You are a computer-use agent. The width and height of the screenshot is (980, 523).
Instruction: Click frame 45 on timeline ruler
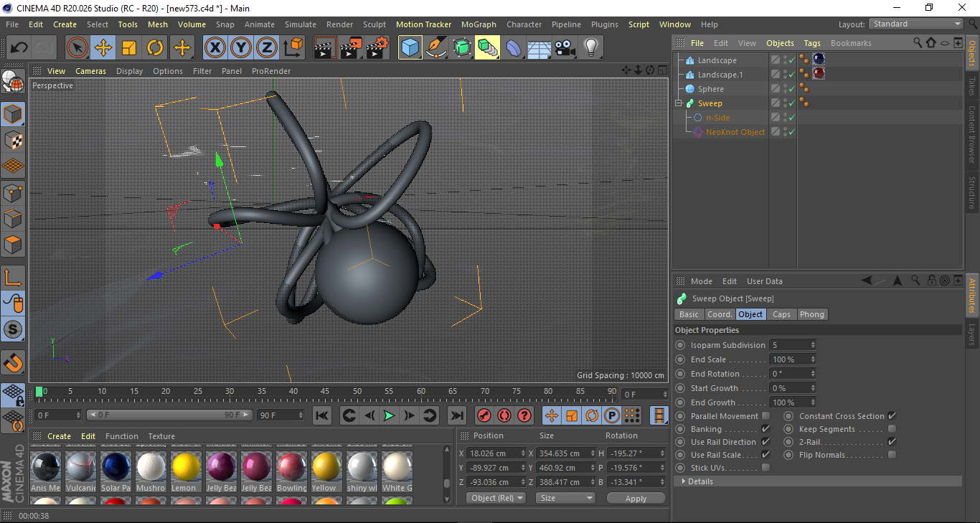pos(325,391)
